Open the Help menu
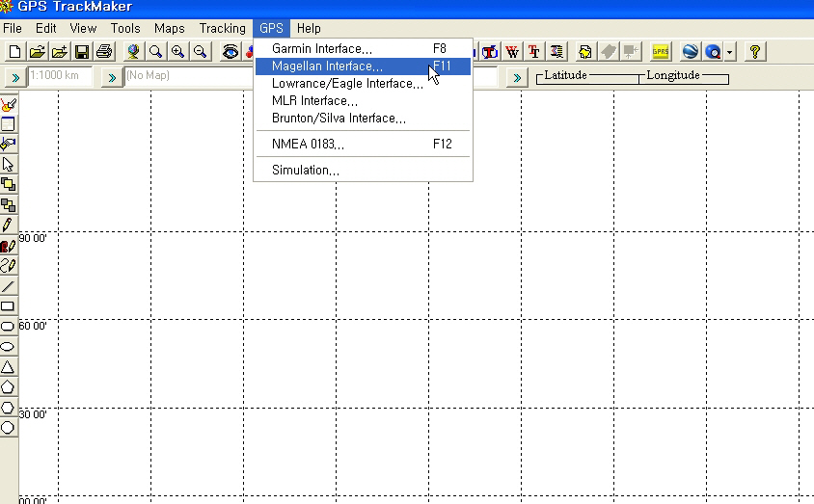This screenshot has width=814, height=504. tap(309, 29)
